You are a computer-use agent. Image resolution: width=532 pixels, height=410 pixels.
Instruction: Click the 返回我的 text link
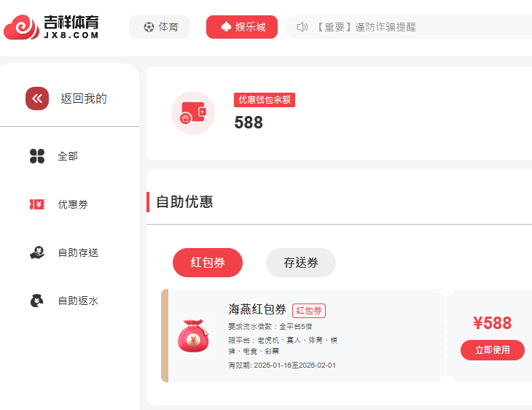tap(84, 98)
